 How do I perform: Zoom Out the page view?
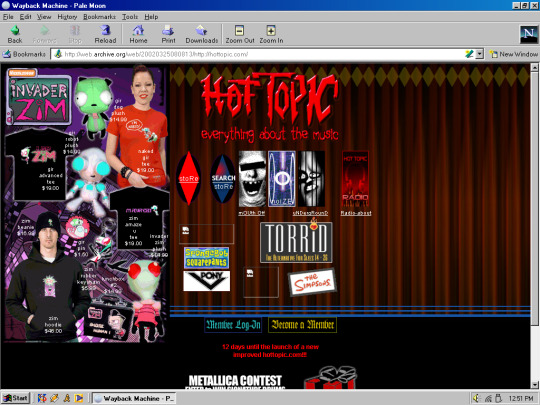[240, 34]
